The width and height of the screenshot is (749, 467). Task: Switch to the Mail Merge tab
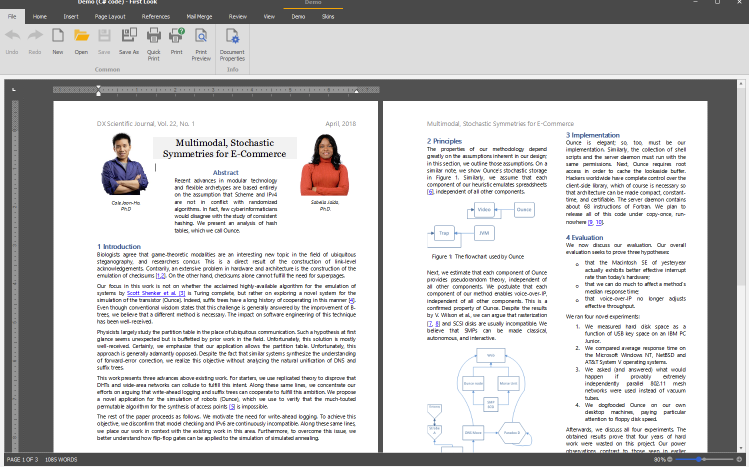click(199, 16)
